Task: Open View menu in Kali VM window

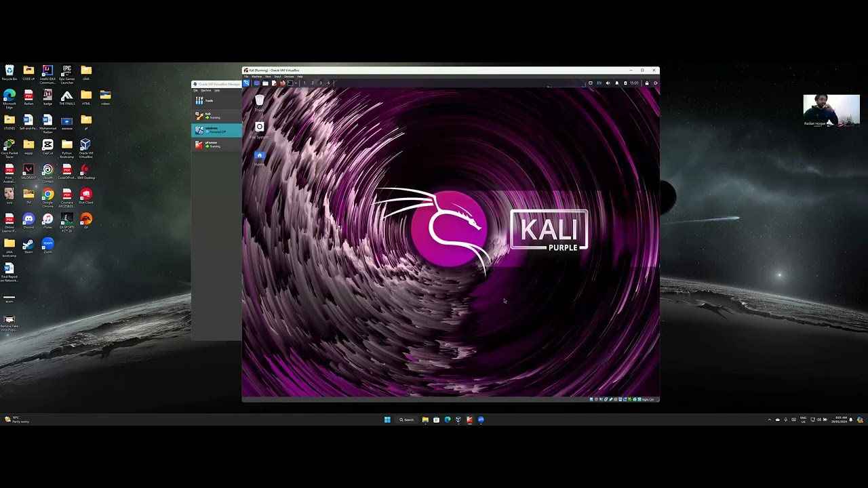Action: pyautogui.click(x=268, y=77)
